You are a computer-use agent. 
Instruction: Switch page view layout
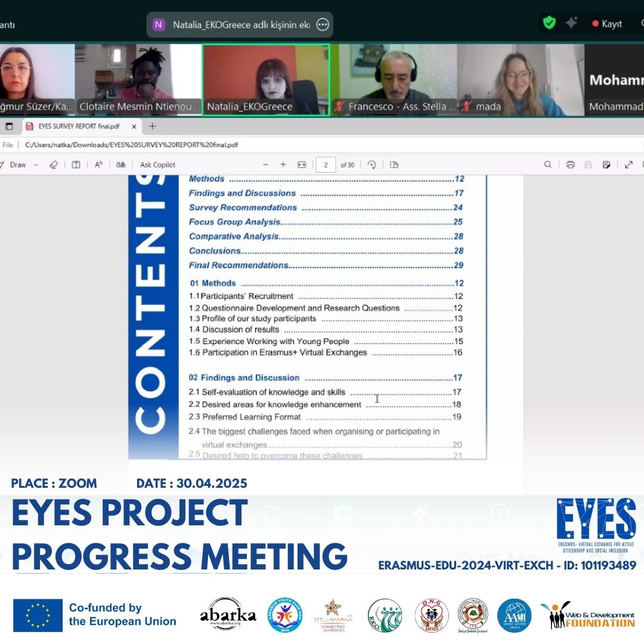[x=394, y=165]
